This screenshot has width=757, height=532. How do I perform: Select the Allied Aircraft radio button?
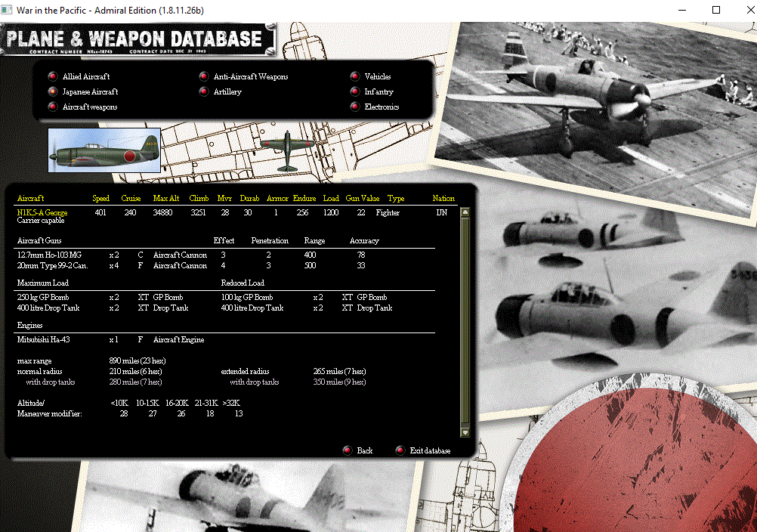[x=53, y=76]
